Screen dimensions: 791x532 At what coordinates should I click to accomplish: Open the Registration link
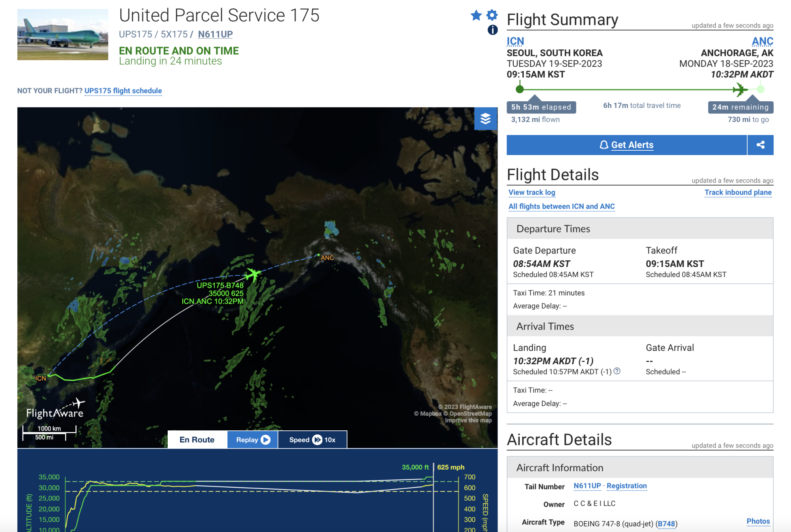pyautogui.click(x=627, y=486)
